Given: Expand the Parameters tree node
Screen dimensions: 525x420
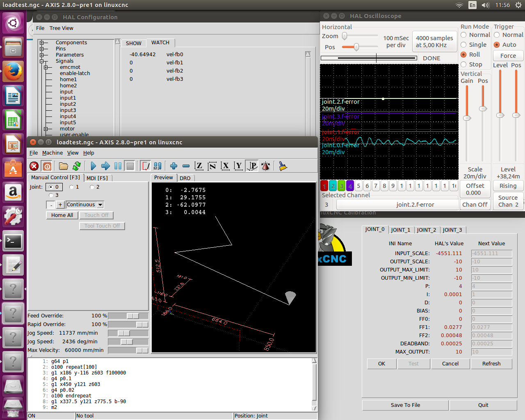Looking at the screenshot, I should click(41, 55).
